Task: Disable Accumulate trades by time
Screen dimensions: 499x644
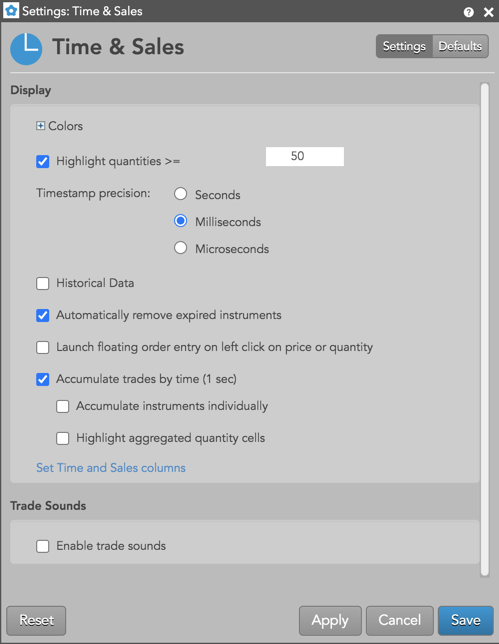Action: 43,379
